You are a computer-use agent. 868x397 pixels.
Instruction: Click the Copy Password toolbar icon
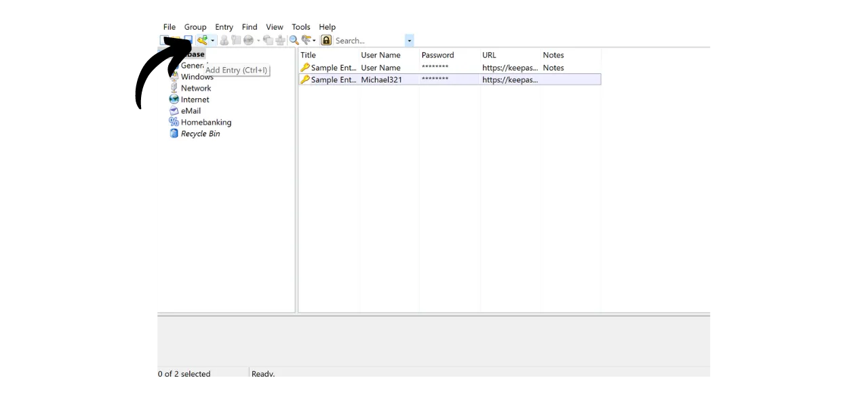click(235, 40)
